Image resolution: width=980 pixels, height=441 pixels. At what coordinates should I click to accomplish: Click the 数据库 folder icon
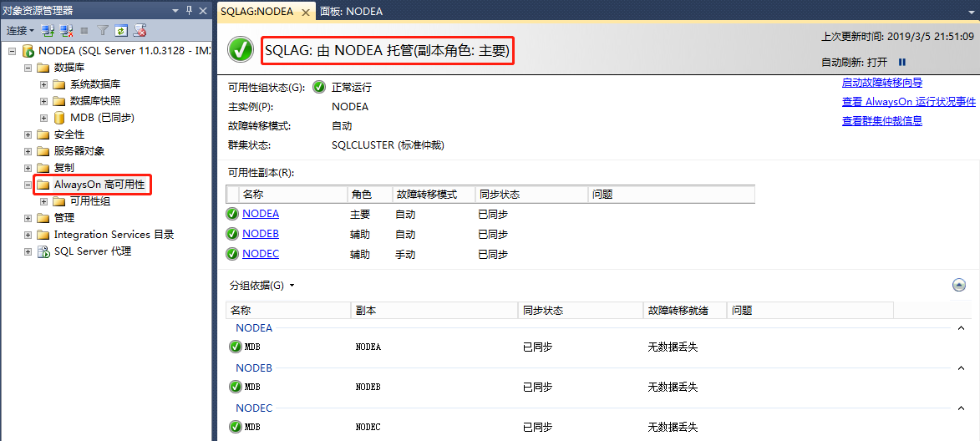[43, 68]
